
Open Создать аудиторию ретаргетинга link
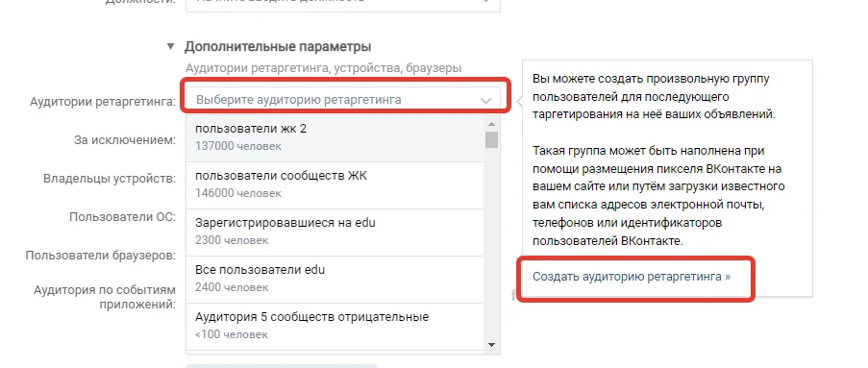(x=632, y=276)
